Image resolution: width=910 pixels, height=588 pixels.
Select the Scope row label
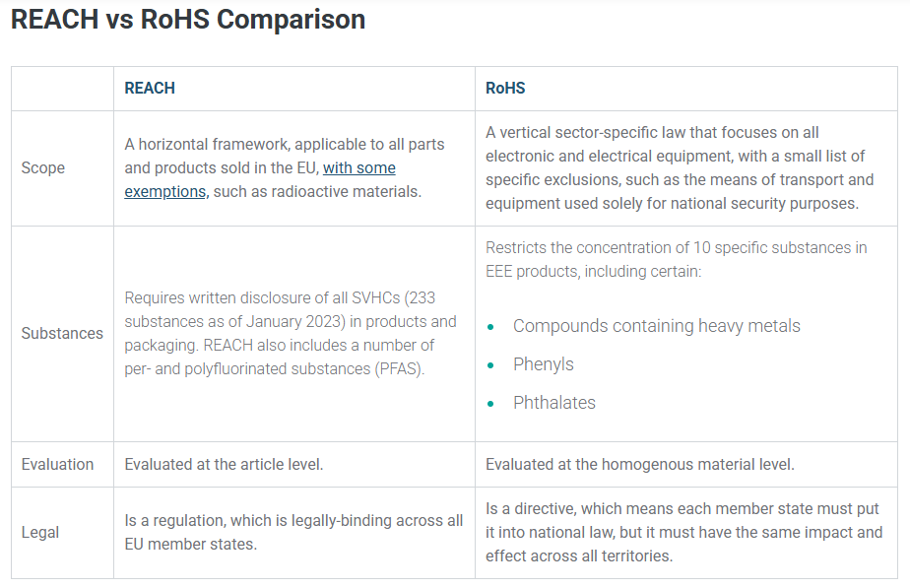43,167
